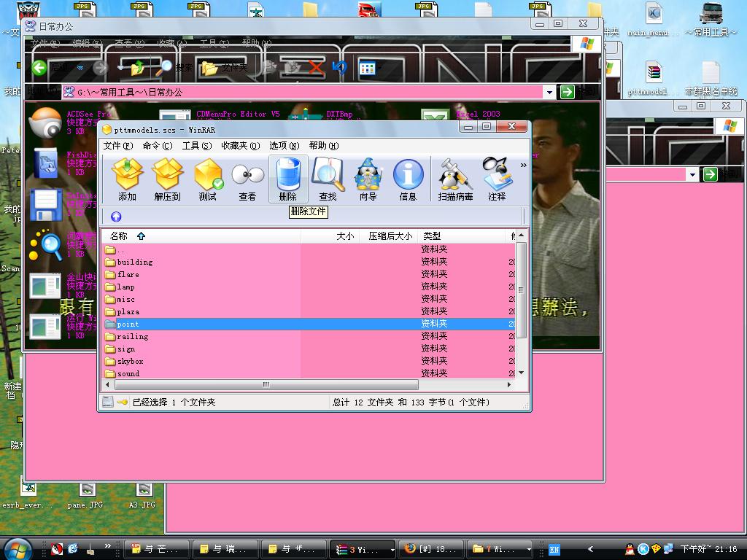Viewport: 747px width, 560px height.
Task: Expand the WinRAR toolbar overflow chevron
Action: tap(523, 166)
